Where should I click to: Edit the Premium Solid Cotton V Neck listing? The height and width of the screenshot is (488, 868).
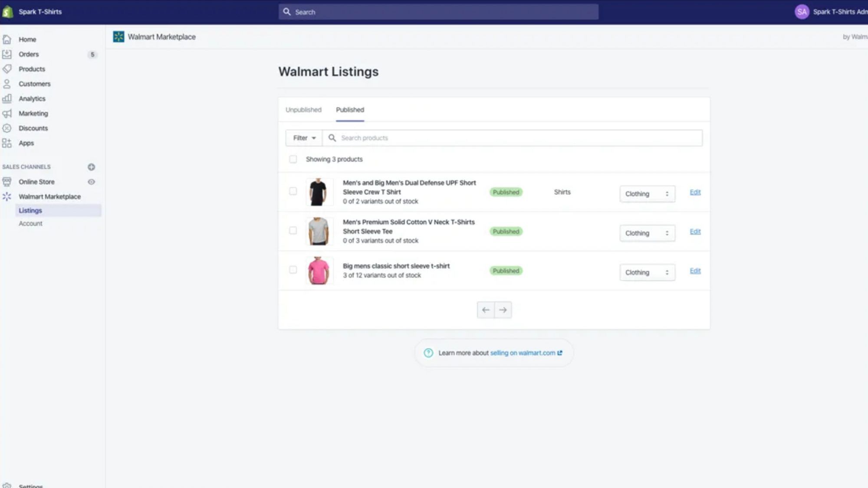pyautogui.click(x=695, y=232)
